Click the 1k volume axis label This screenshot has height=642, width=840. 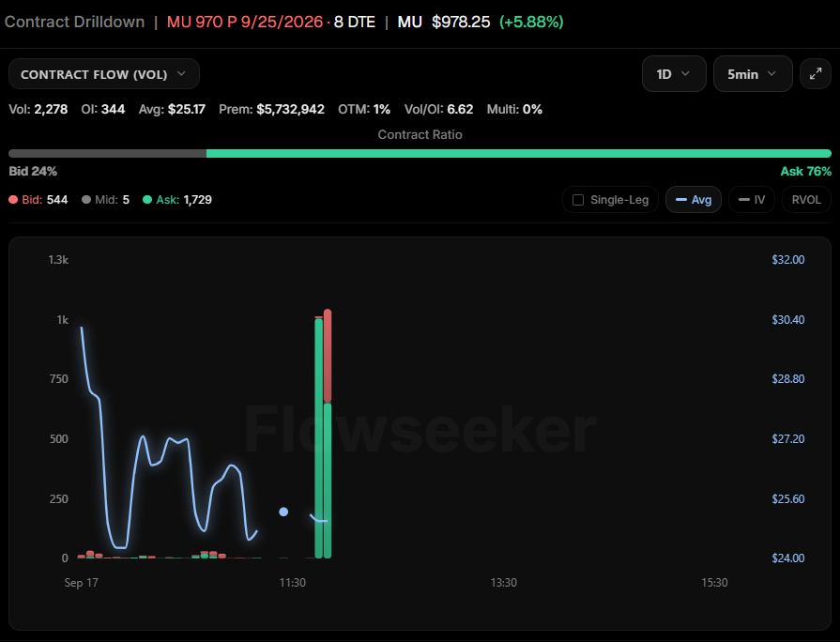point(63,320)
